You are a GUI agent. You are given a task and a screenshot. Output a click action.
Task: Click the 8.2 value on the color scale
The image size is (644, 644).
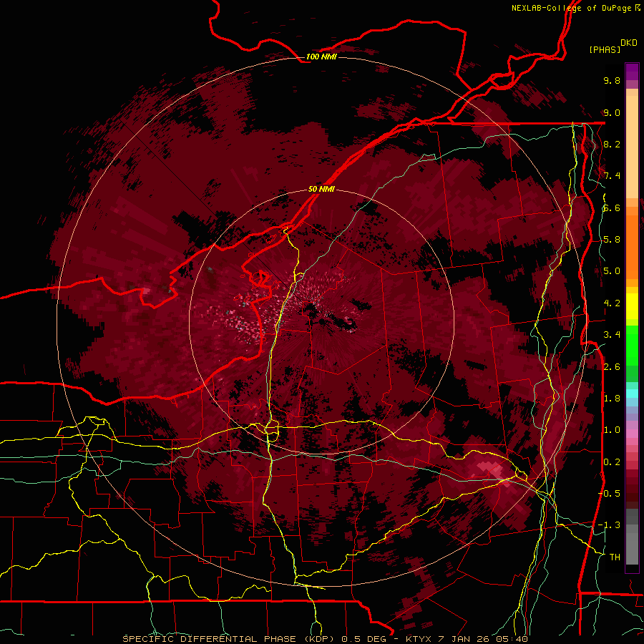coord(612,144)
